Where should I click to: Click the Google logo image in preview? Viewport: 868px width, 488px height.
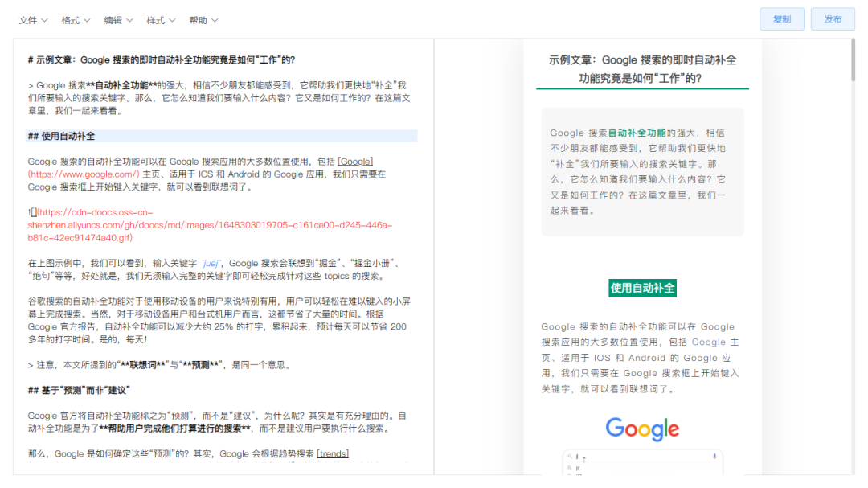(642, 429)
